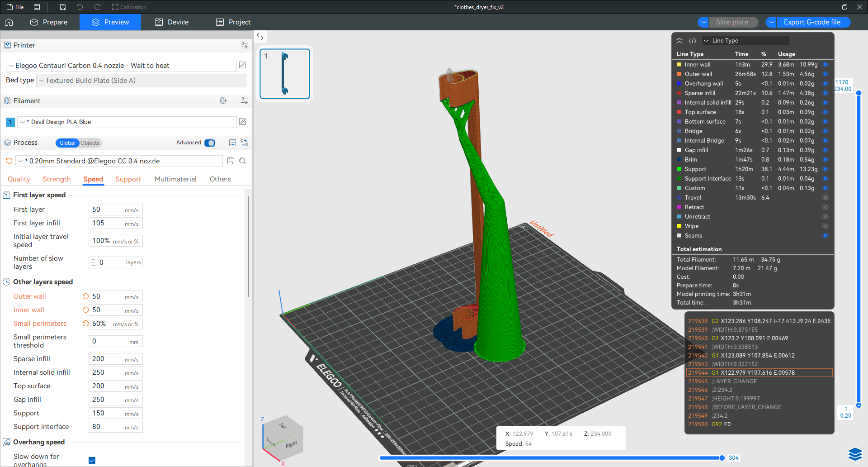This screenshot has height=467, width=868.
Task: Open the printer preset dropdown
Action: (x=121, y=66)
